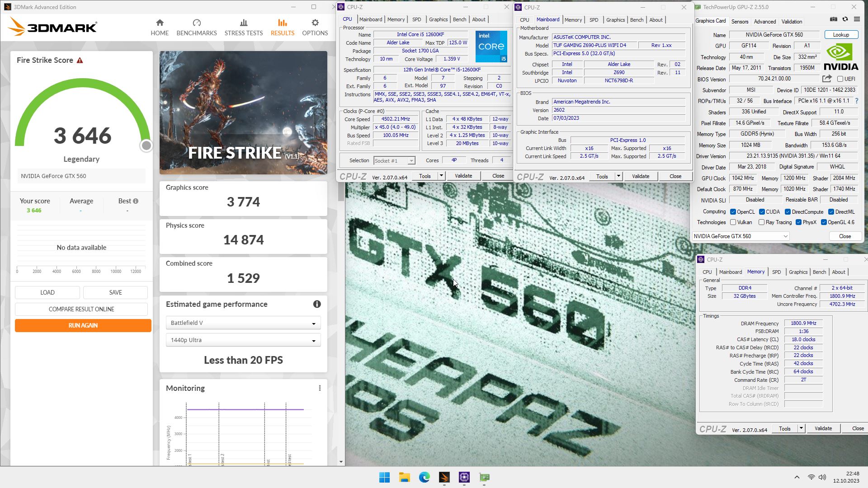The image size is (868, 488).
Task: Open SPD tab in CPU-Z Mainboard window
Action: click(594, 20)
